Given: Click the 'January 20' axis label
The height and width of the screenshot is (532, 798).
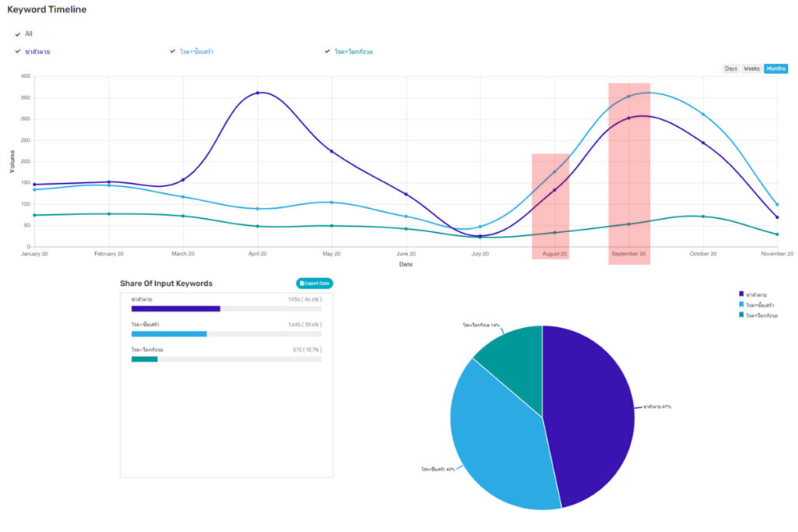Looking at the screenshot, I should coord(34,254).
